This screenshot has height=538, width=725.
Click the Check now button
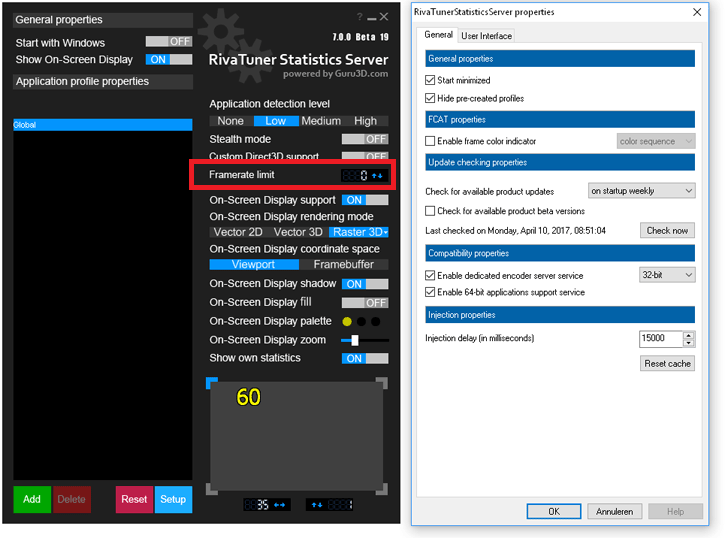point(667,230)
